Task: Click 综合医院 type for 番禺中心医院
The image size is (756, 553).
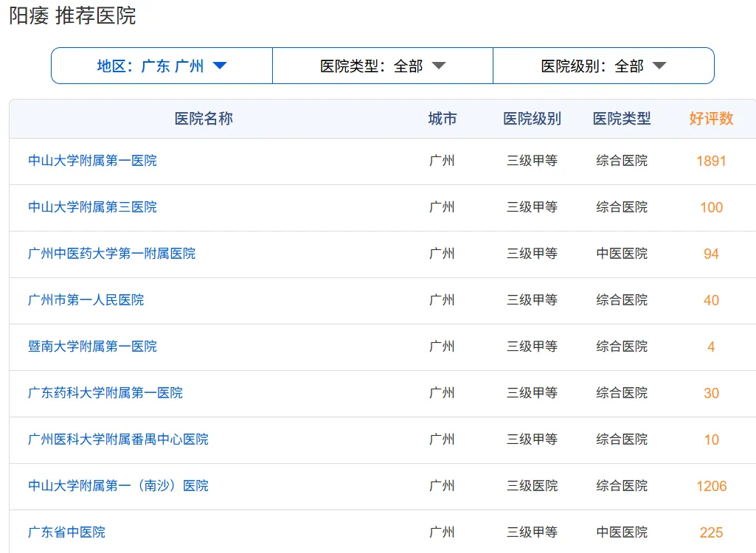Action: (622, 439)
